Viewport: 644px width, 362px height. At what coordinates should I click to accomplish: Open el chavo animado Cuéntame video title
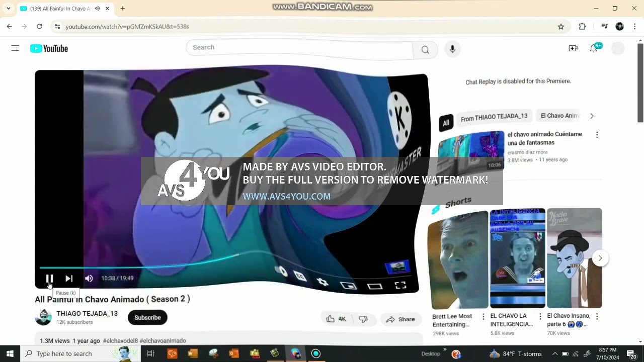[545, 138]
